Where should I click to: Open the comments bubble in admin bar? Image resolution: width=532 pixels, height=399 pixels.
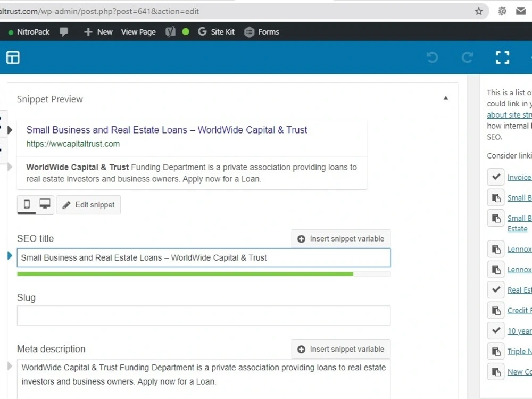tap(63, 32)
